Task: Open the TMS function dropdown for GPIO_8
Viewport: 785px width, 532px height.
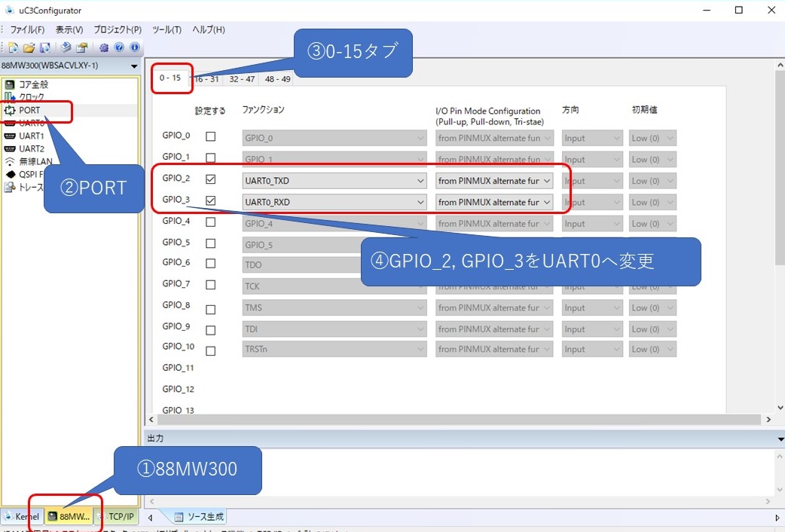Action: pyautogui.click(x=334, y=307)
